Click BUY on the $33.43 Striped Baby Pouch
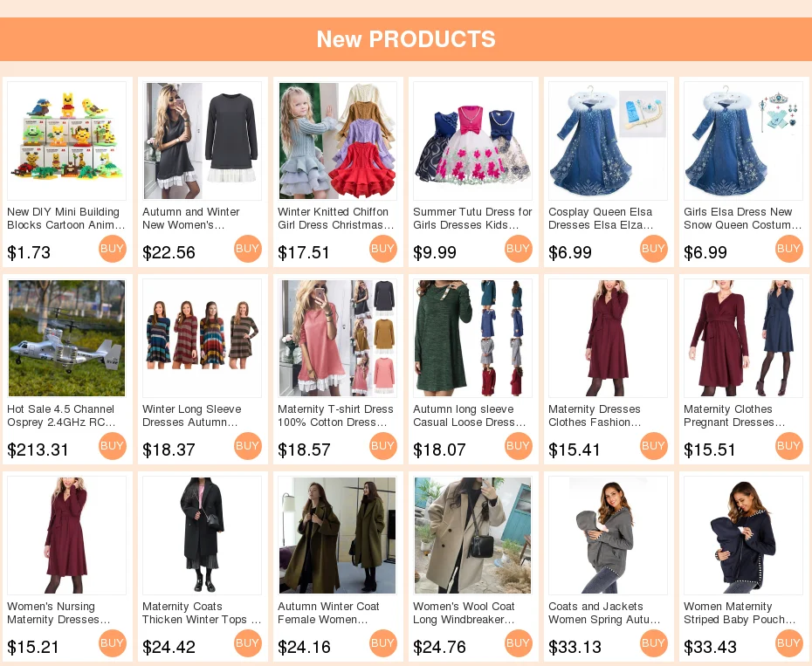This screenshot has height=666, width=812. 789,643
